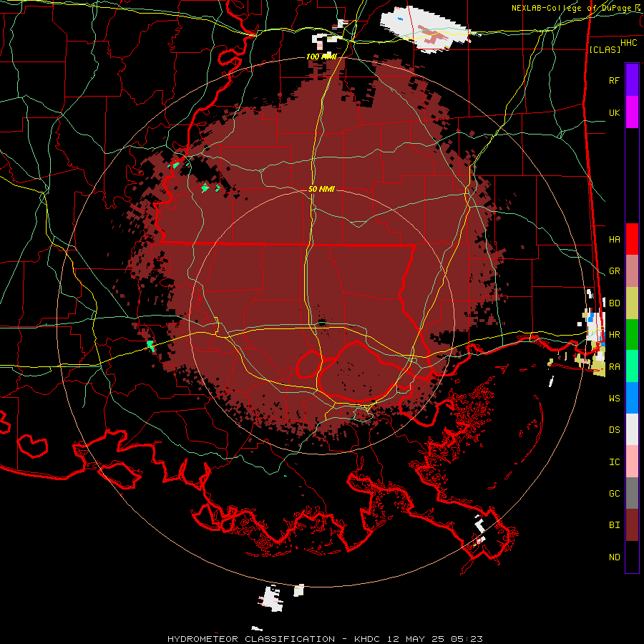Screen dimensions: 644x644
Task: Click the IC light pink legend swatch
Action: tap(632, 462)
